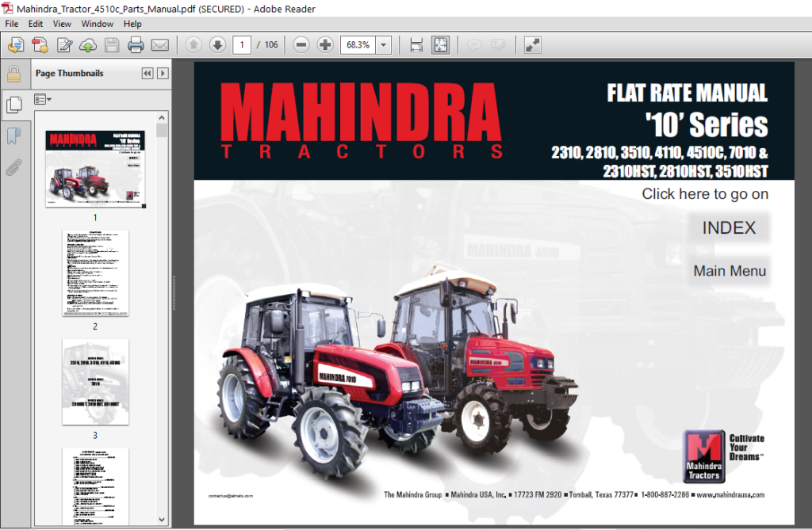The image size is (812, 530).
Task: Open the File menu
Action: pyautogui.click(x=11, y=24)
